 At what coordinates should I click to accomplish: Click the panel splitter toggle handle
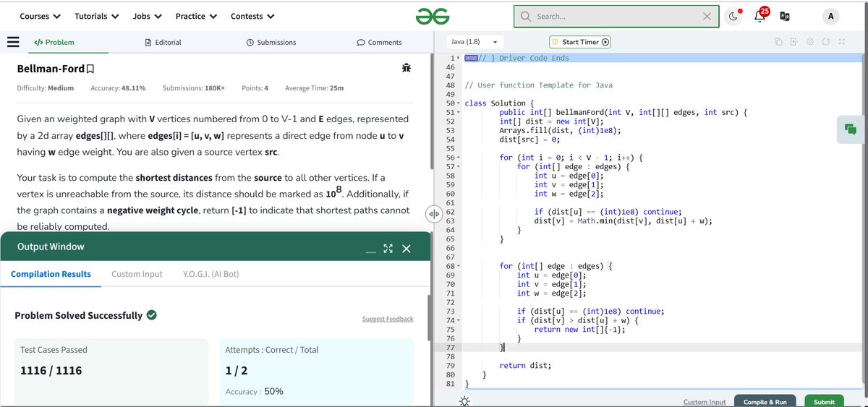[x=433, y=215]
